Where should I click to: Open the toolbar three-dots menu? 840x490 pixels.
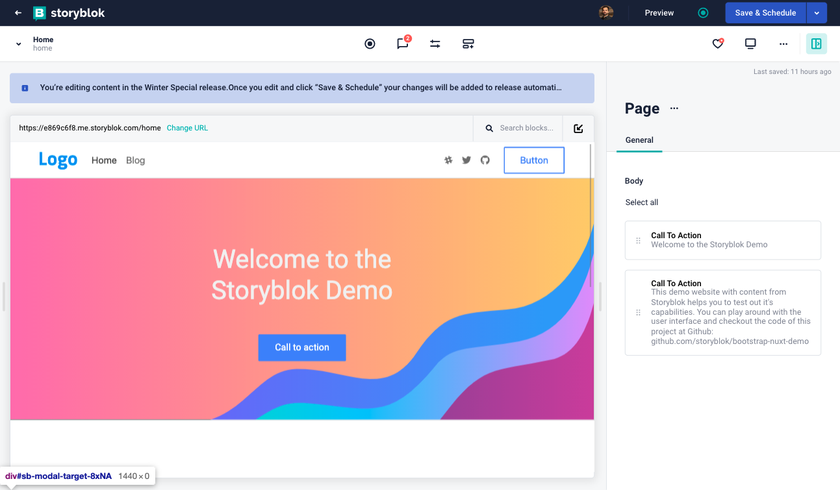(783, 44)
